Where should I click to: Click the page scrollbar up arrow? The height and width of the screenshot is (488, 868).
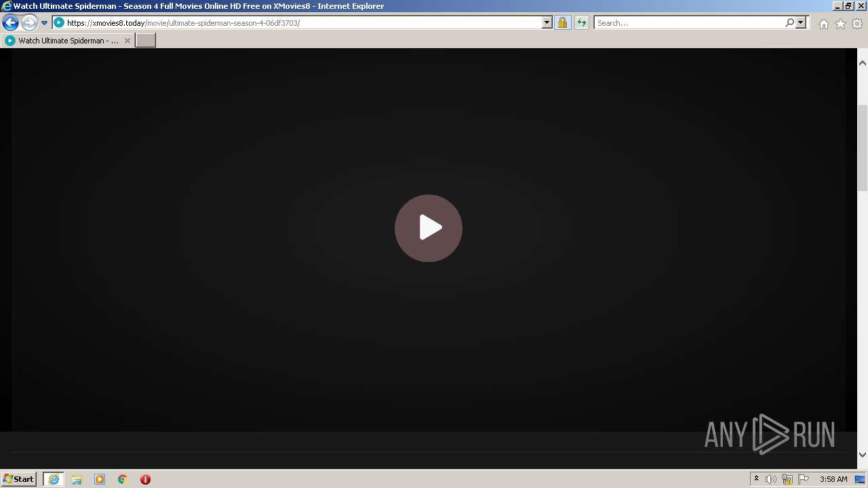(x=863, y=63)
